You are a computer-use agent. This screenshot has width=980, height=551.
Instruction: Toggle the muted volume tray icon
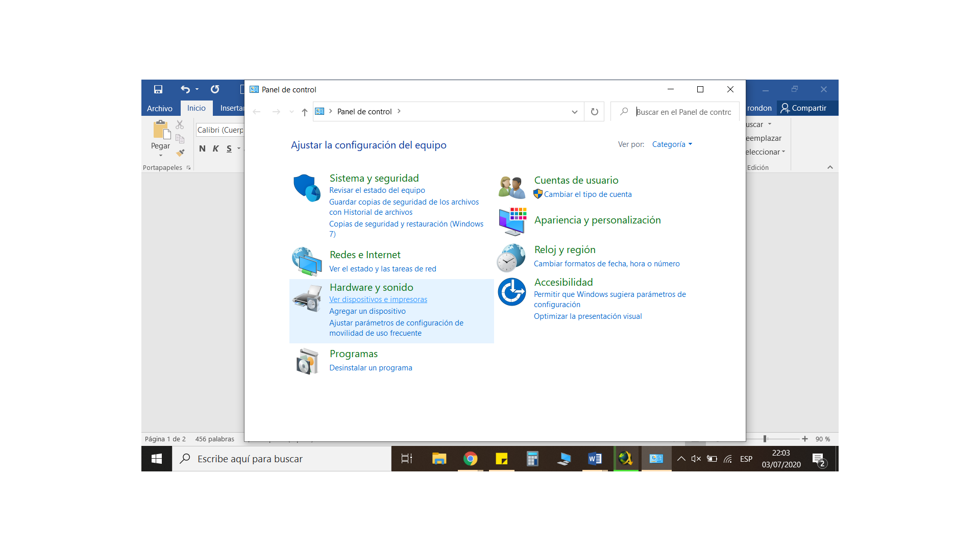[x=696, y=459]
